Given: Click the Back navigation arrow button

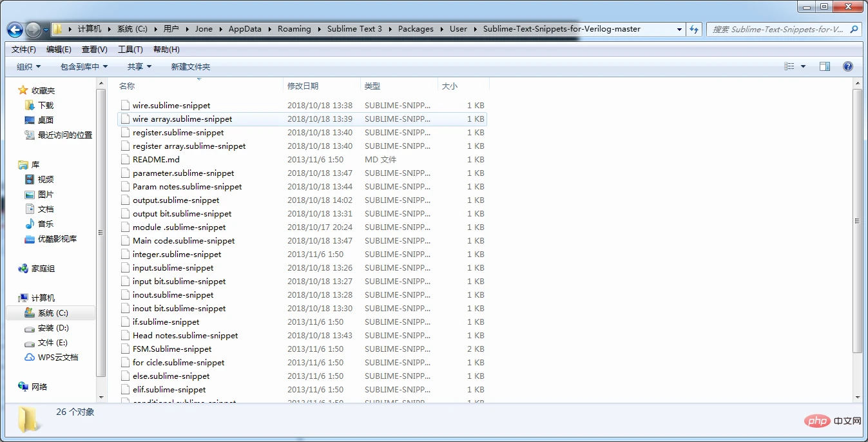Looking at the screenshot, I should 15,30.
